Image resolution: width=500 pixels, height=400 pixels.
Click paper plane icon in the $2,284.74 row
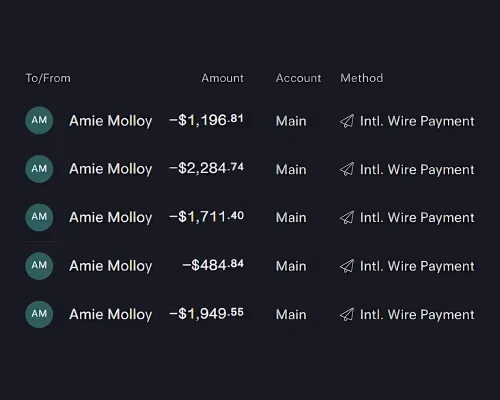click(347, 169)
